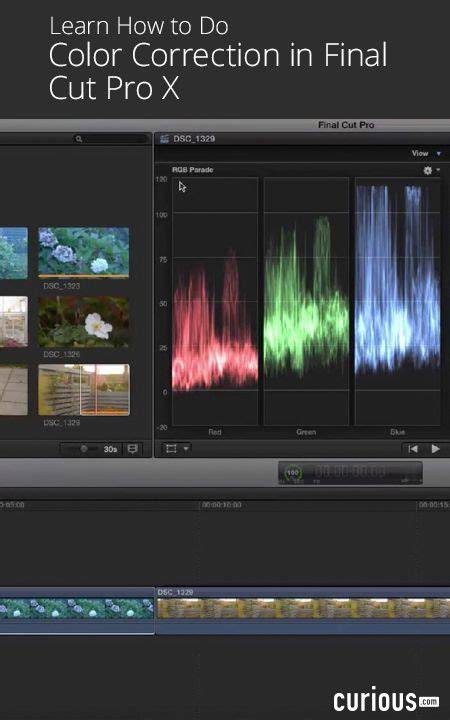Open the scope settings gear menu
Screen dimensions: 450x720
(x=431, y=170)
